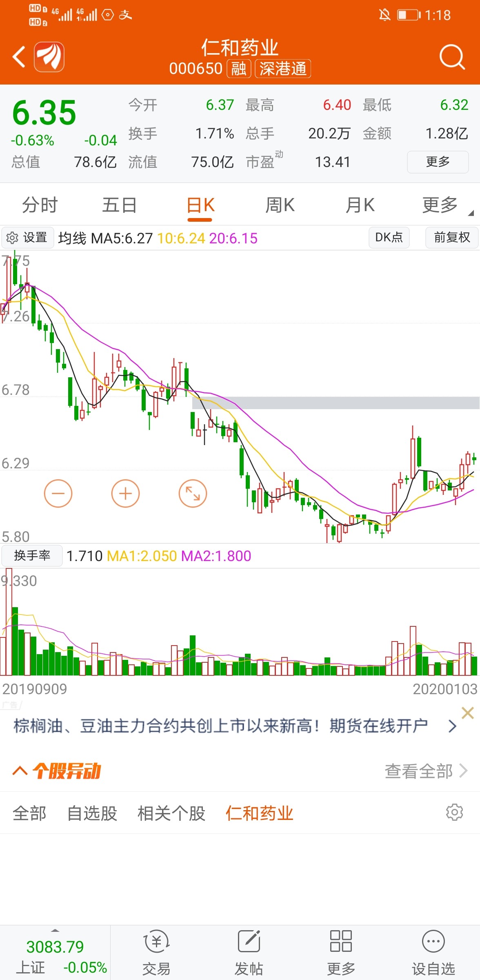Tap the stock title 仁和药业
This screenshot has width=480, height=980.
tap(240, 48)
